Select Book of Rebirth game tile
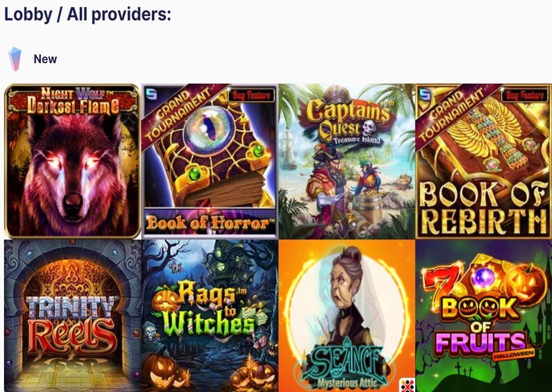This screenshot has height=392, width=552. coord(484,161)
